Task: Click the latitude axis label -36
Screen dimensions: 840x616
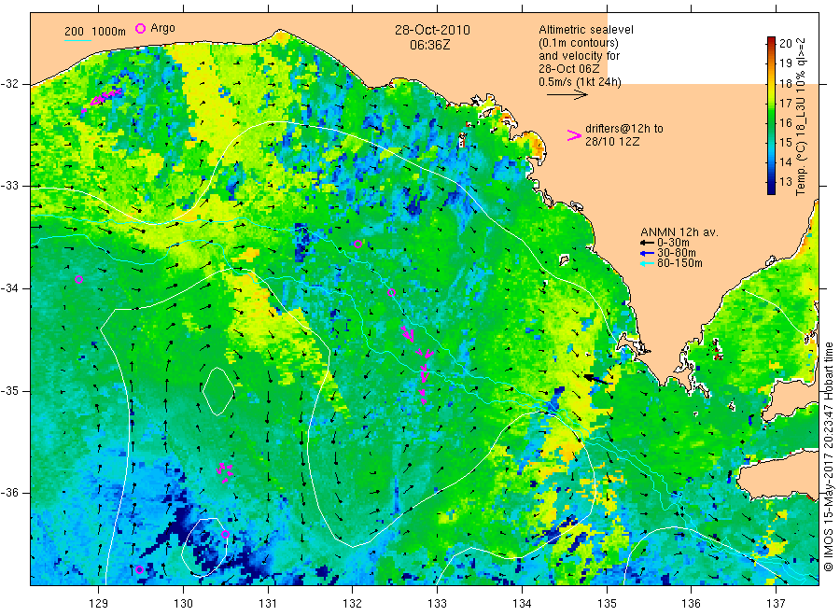Action: click(9, 493)
